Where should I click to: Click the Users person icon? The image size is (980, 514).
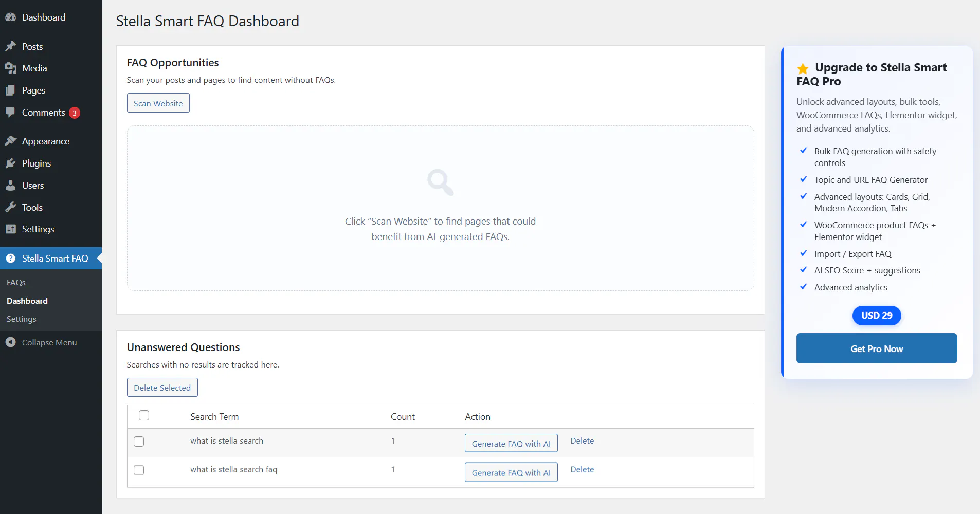[11, 185]
